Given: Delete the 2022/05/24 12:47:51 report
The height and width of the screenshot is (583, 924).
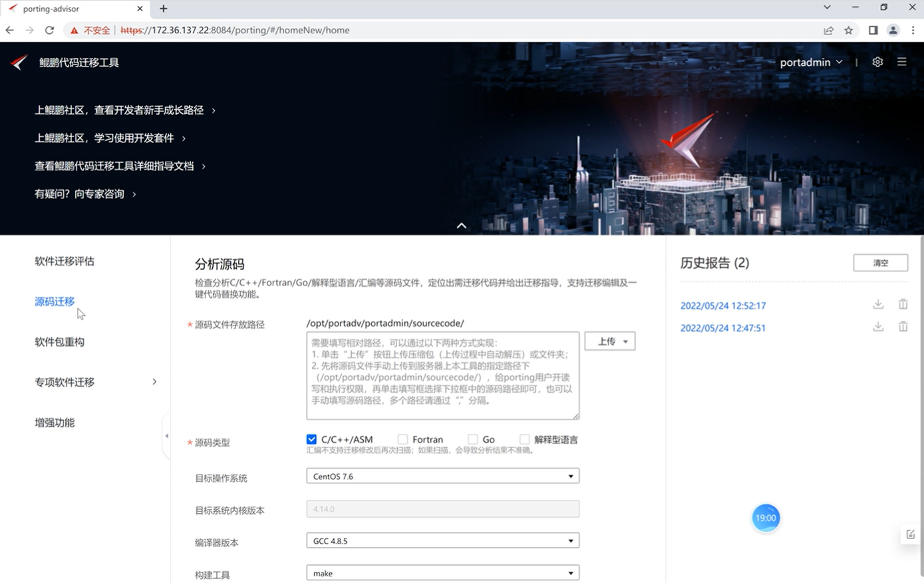Looking at the screenshot, I should tap(903, 327).
